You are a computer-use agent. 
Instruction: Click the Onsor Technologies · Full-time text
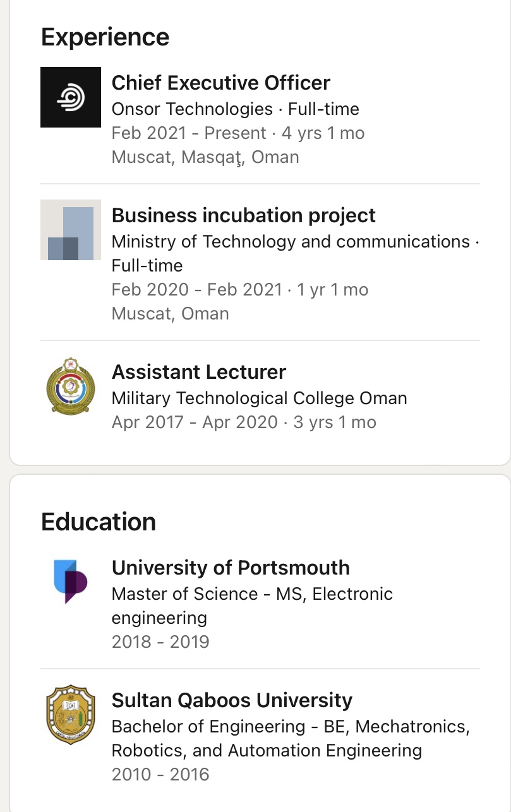[x=235, y=109]
